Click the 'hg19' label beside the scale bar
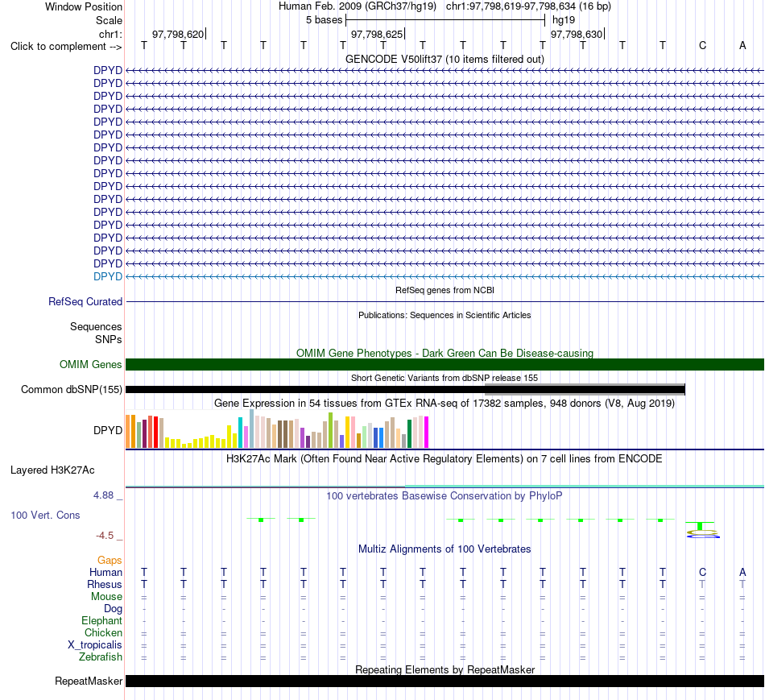The width and height of the screenshot is (765, 700). pyautogui.click(x=564, y=20)
